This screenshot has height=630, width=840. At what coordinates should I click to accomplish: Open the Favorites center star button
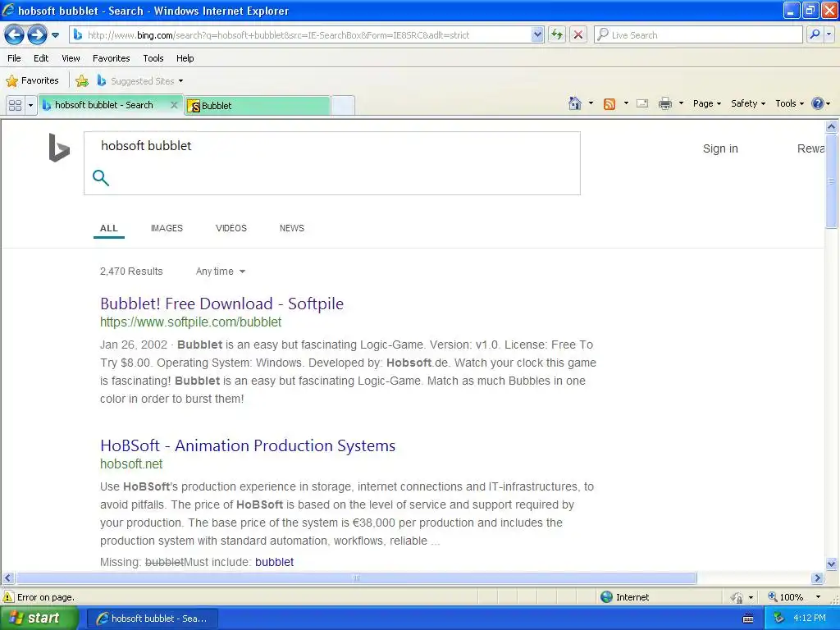pos(32,81)
